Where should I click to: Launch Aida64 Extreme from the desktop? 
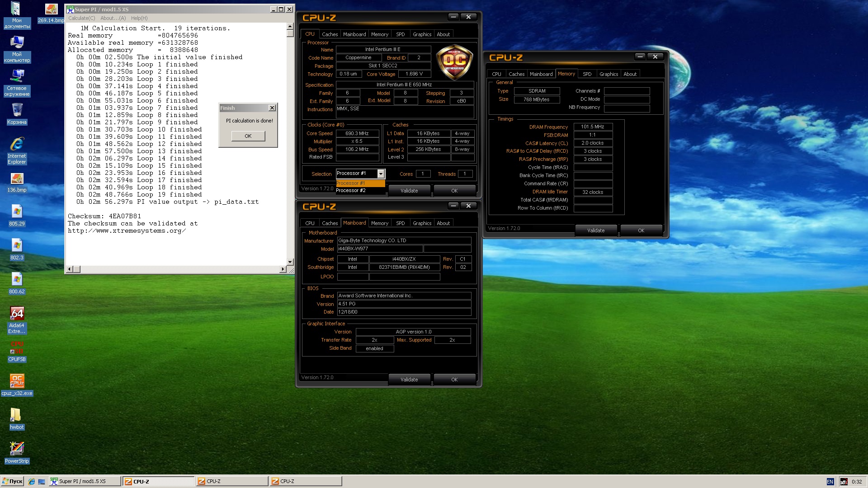coord(17,320)
